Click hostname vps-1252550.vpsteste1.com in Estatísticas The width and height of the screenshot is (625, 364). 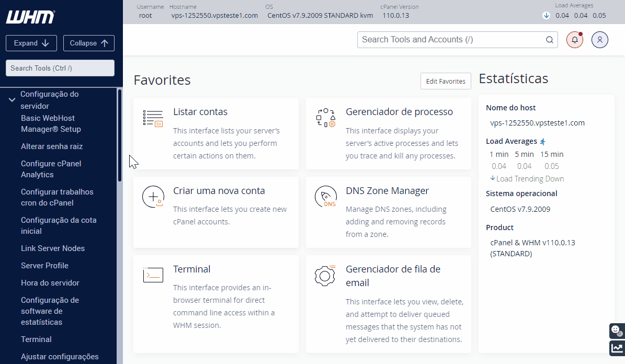tap(537, 123)
